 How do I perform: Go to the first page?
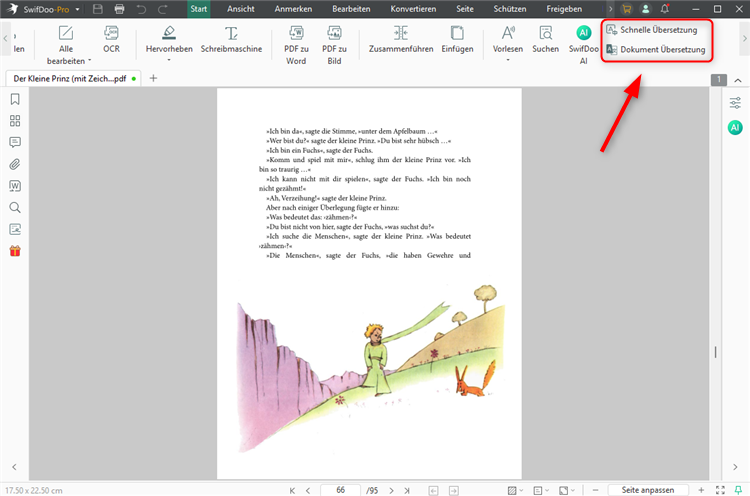292,490
